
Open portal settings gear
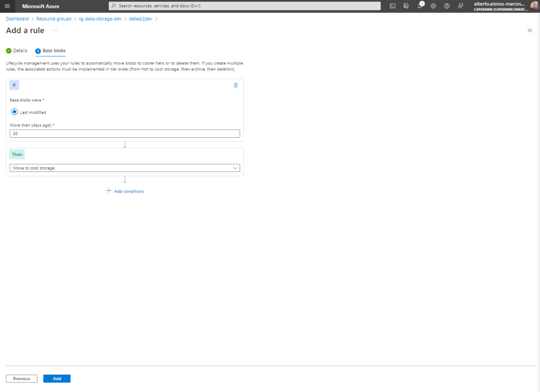point(433,6)
